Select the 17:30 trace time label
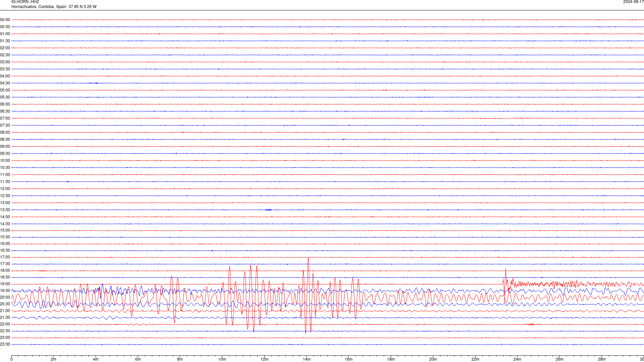This screenshot has width=644, height=362. (5, 264)
